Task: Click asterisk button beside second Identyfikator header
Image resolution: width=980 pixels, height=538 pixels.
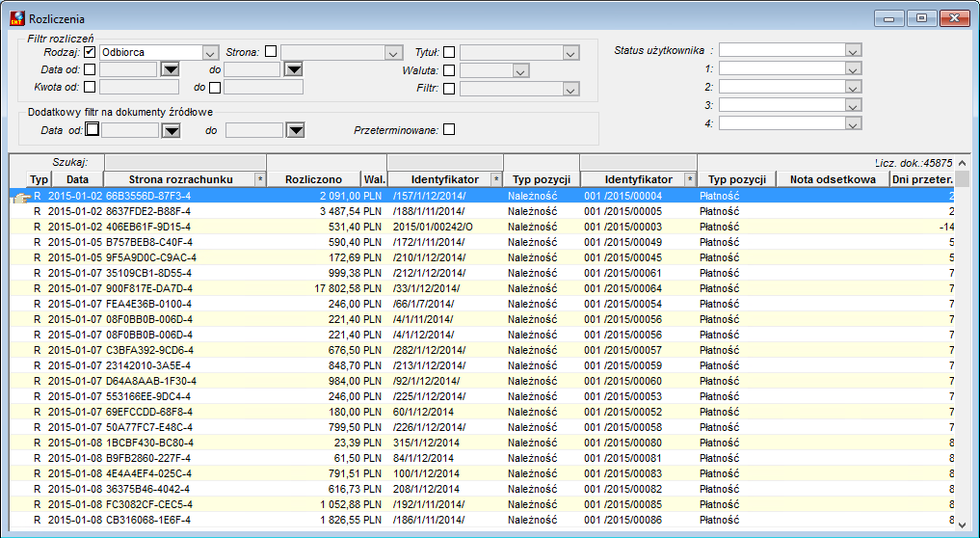Action: [690, 179]
